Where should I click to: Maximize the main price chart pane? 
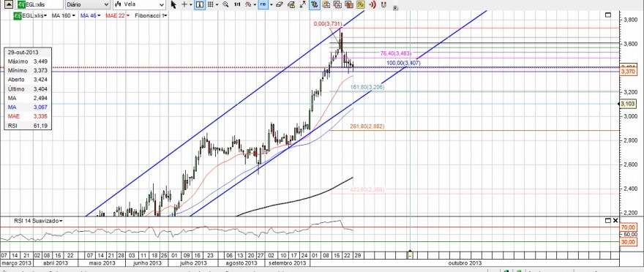pos(608,15)
